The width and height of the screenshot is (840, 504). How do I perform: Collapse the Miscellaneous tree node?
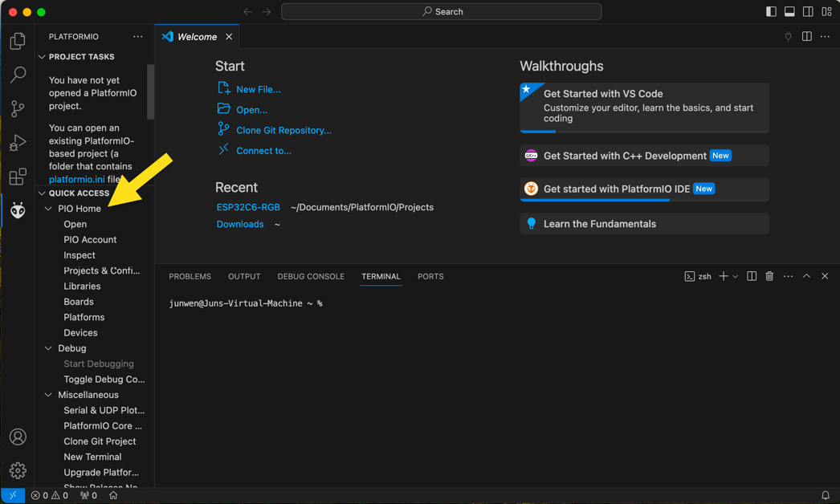coord(48,395)
